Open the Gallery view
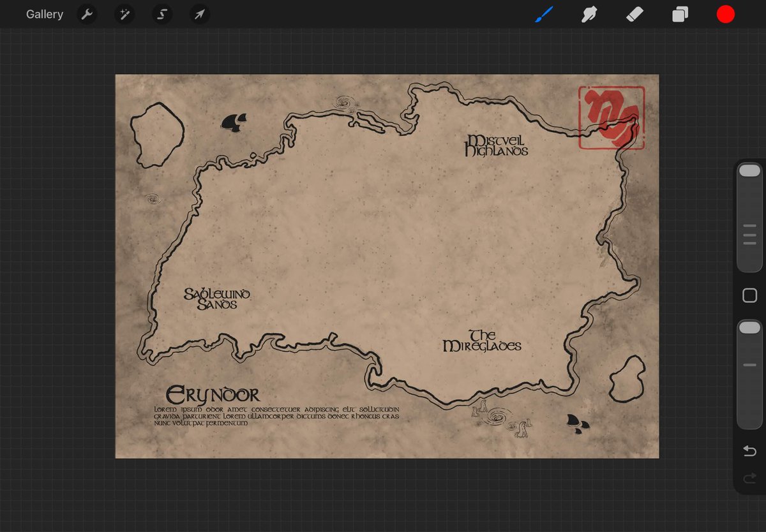 pyautogui.click(x=45, y=14)
